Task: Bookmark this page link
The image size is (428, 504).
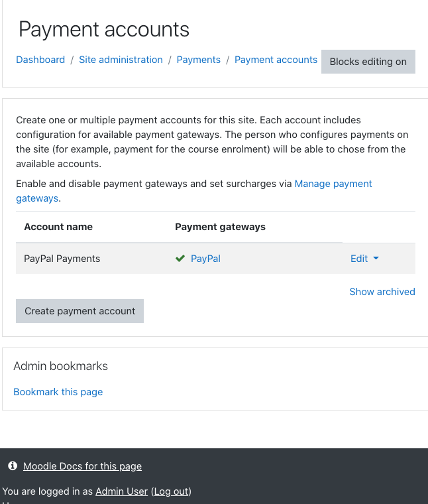Action: (x=58, y=392)
